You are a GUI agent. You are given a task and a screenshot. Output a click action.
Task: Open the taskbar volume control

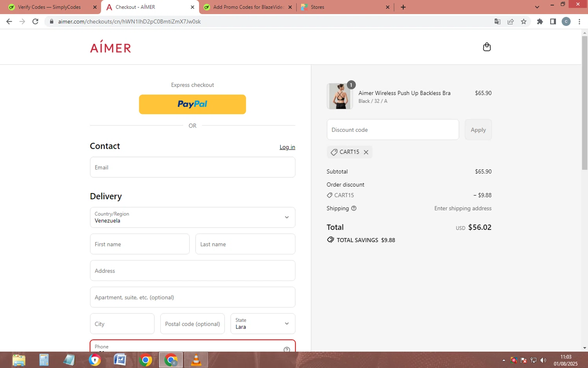click(x=543, y=360)
